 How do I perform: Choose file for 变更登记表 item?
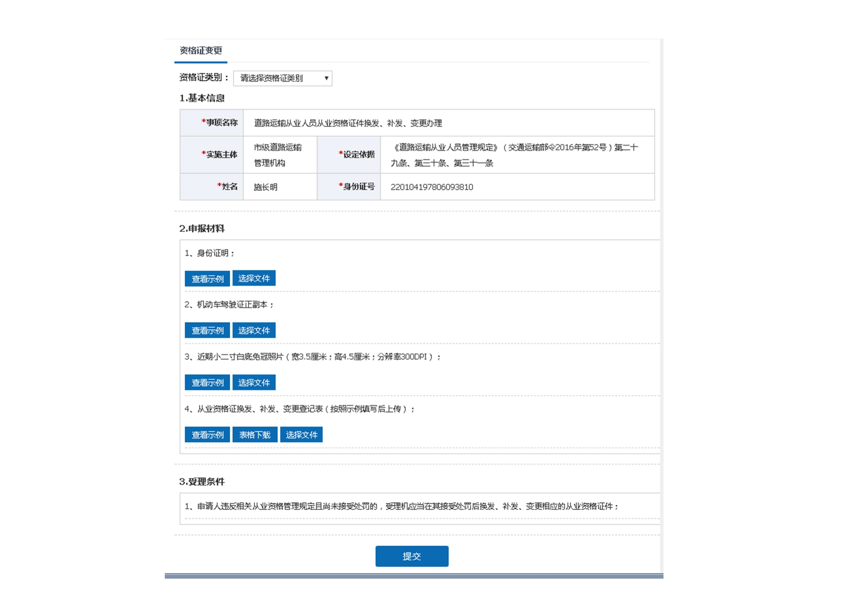(301, 435)
